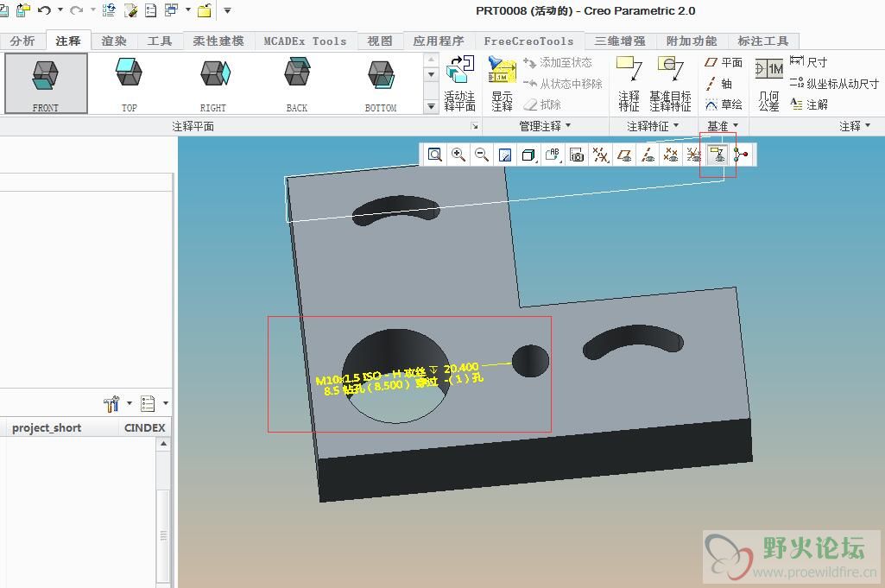
Task: Switch to the 标注工具 ribbon tab
Action: point(763,41)
